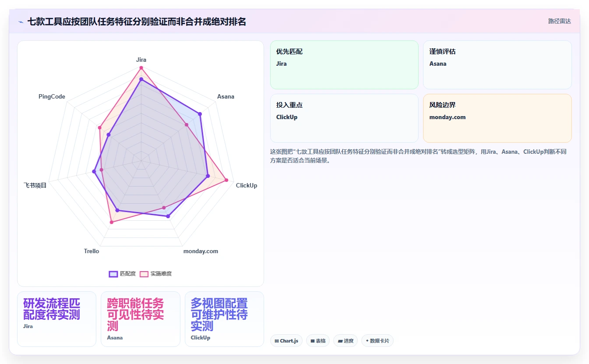Screen dimensions: 589x364
Task: Click the pink 实施难度 point on Jira axis
Action: (x=141, y=68)
